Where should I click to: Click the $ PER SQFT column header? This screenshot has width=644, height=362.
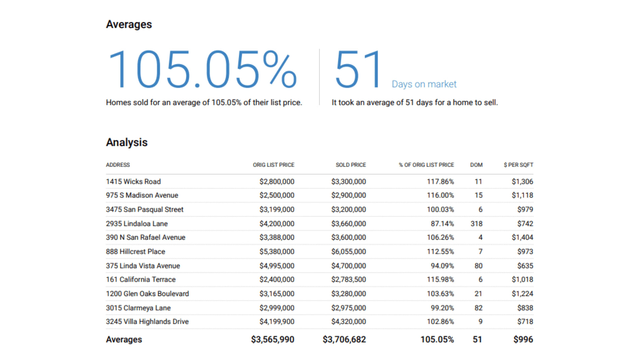[x=518, y=165]
